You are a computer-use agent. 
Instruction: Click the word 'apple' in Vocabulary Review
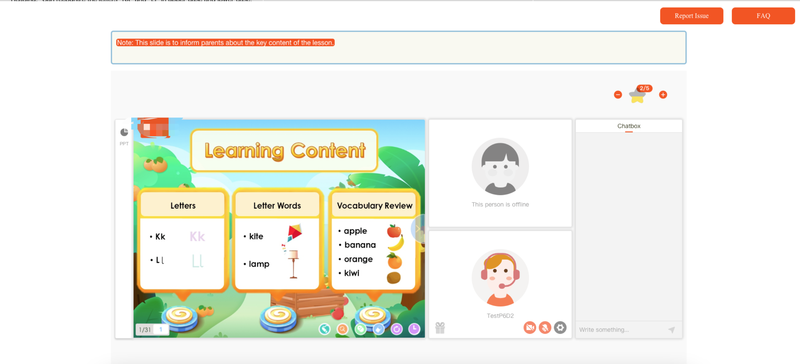click(355, 231)
